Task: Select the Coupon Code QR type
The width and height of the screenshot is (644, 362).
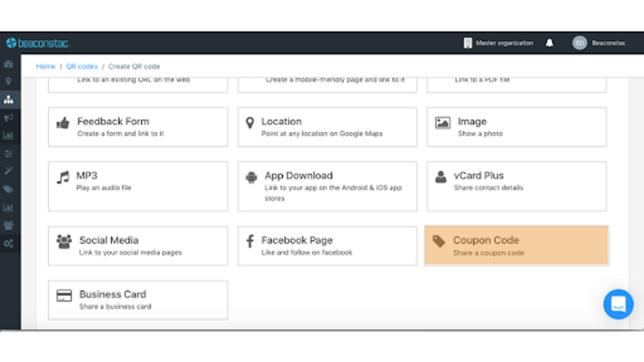Action: [517, 246]
